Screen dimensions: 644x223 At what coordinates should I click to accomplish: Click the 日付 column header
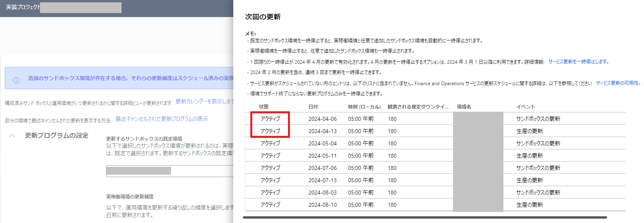pos(313,107)
